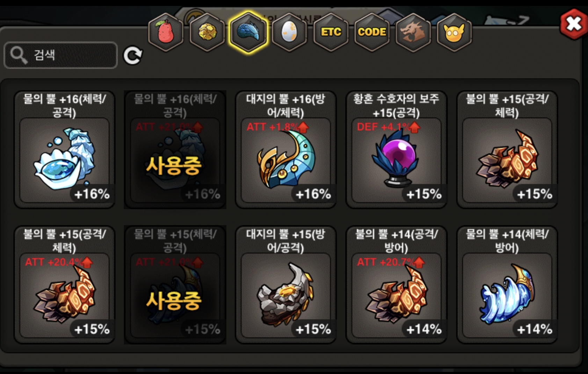Select the 불의 뿔 +15 ATT +20.4% horn
Screen dimensions: 588x374
(65, 285)
